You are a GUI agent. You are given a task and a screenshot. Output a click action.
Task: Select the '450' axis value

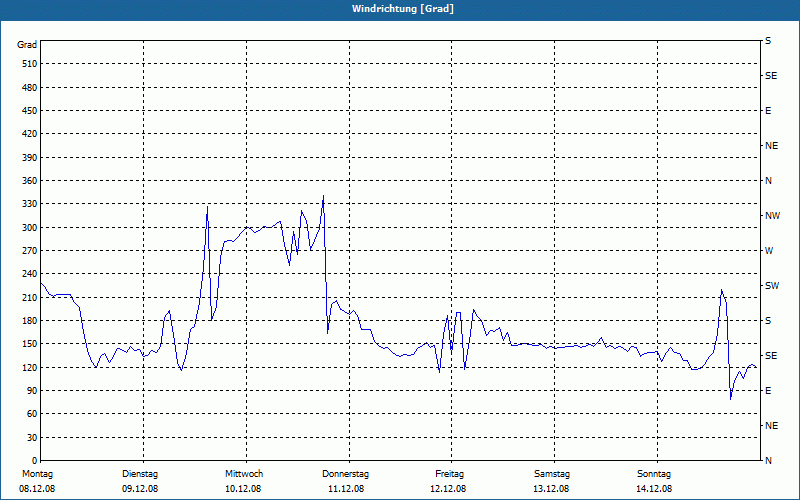[30, 111]
